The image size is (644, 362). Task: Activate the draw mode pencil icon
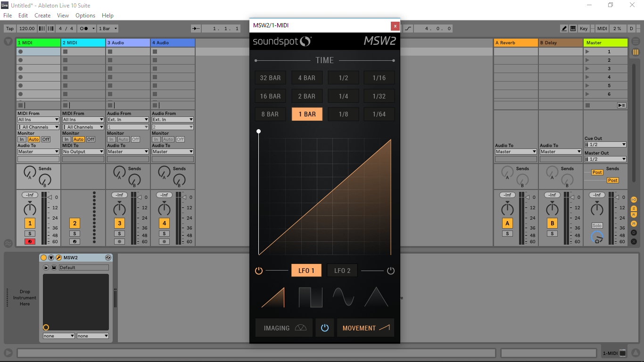coord(564,28)
